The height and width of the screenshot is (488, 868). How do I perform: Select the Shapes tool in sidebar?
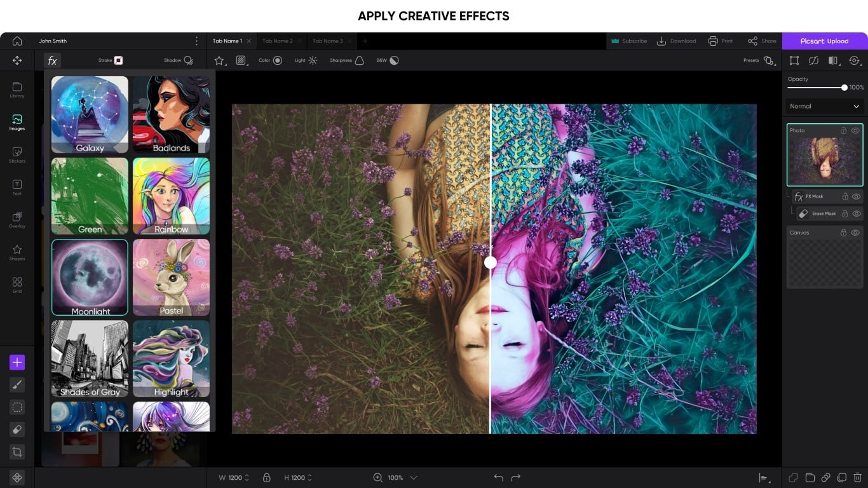(17, 252)
